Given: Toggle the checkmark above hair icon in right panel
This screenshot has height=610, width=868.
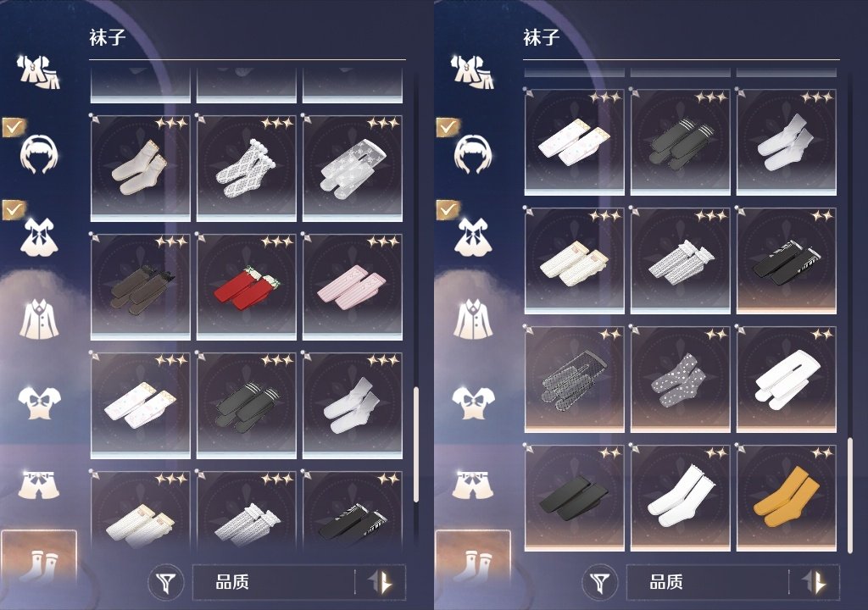Looking at the screenshot, I should point(448,127).
